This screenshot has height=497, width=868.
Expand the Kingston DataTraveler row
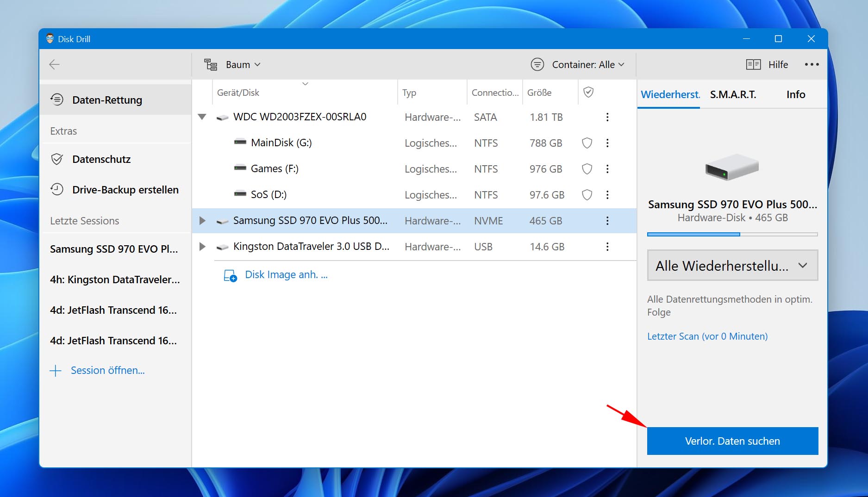[202, 247]
